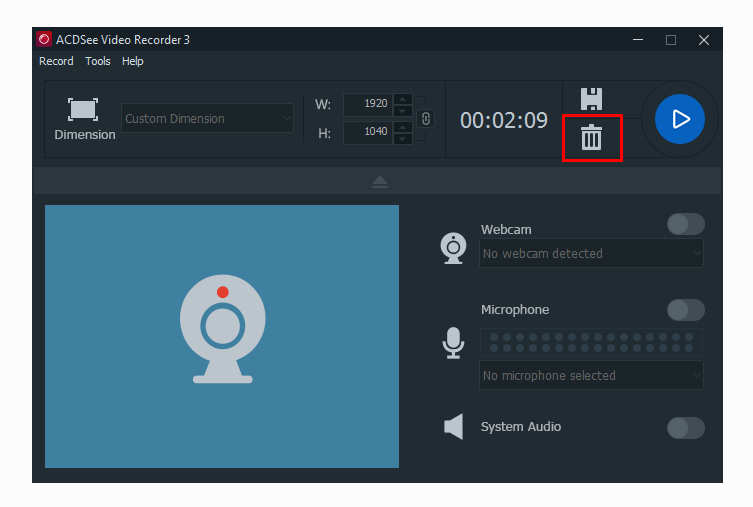Click the webcam device icon
Screen dimensions: 753x507
tap(453, 248)
